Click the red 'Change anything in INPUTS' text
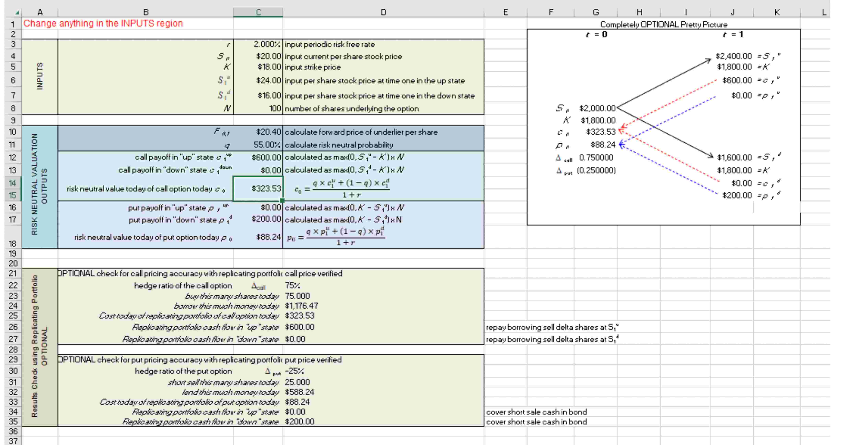Image resolution: width=868 pixels, height=445 pixels. 103,23
